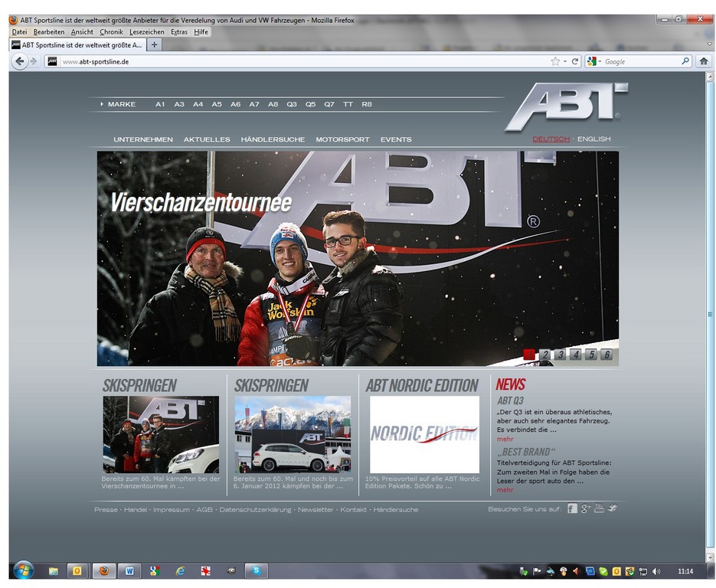Click the page vertical scrollbar

pos(710,314)
